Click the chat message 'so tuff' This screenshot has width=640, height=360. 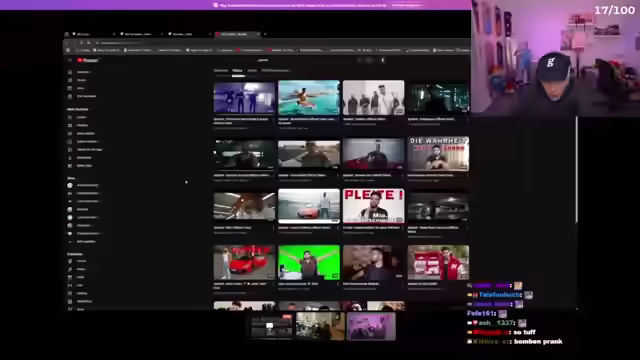[x=524, y=332]
